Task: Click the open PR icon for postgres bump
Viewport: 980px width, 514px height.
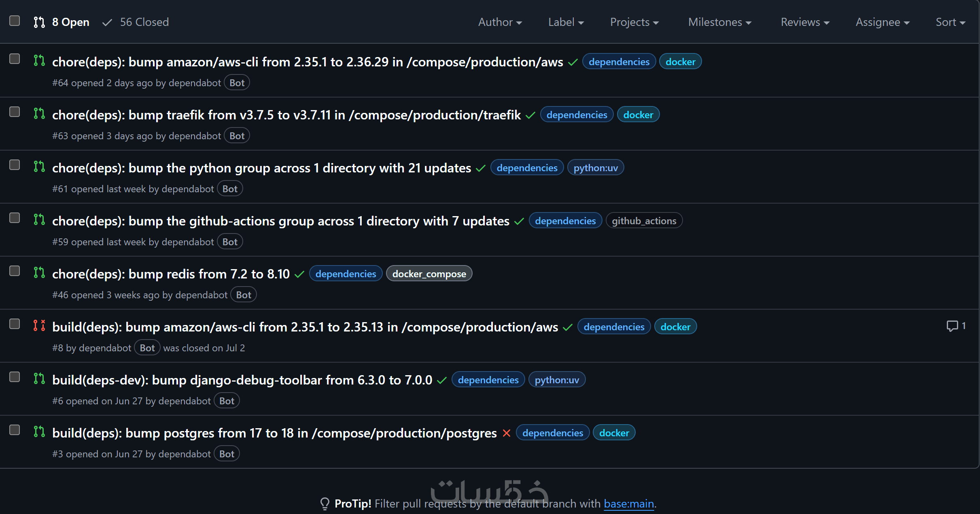Action: point(39,432)
